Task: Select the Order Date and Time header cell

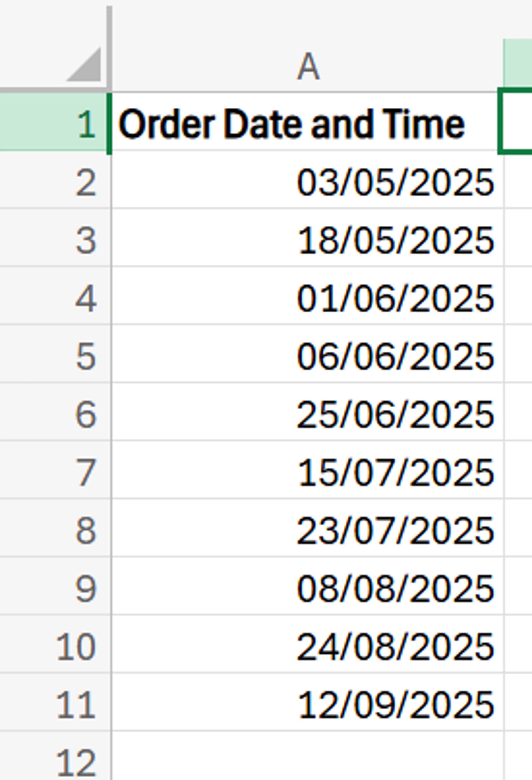Action: [302, 124]
